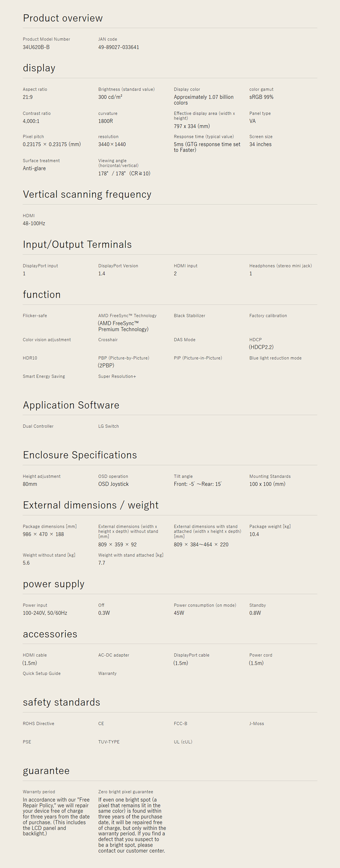340x868 pixels.
Task: Click the LG Switch software label
Action: tap(108, 426)
